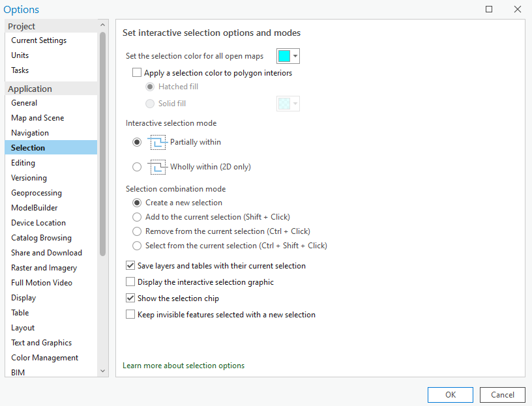Enable Apply a selection color to polygon interiors
The image size is (532, 406).
click(x=136, y=73)
